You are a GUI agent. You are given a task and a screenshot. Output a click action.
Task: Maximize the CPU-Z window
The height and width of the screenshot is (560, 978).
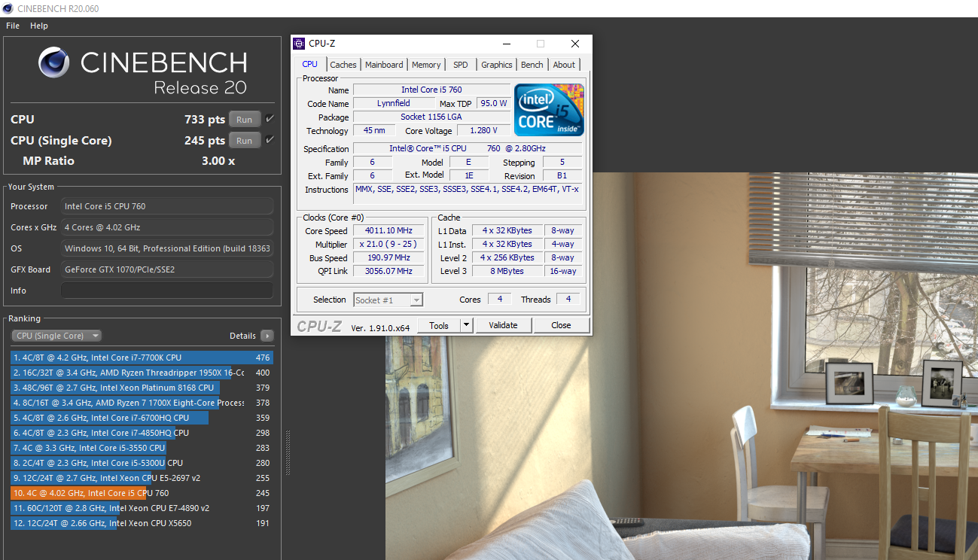541,44
